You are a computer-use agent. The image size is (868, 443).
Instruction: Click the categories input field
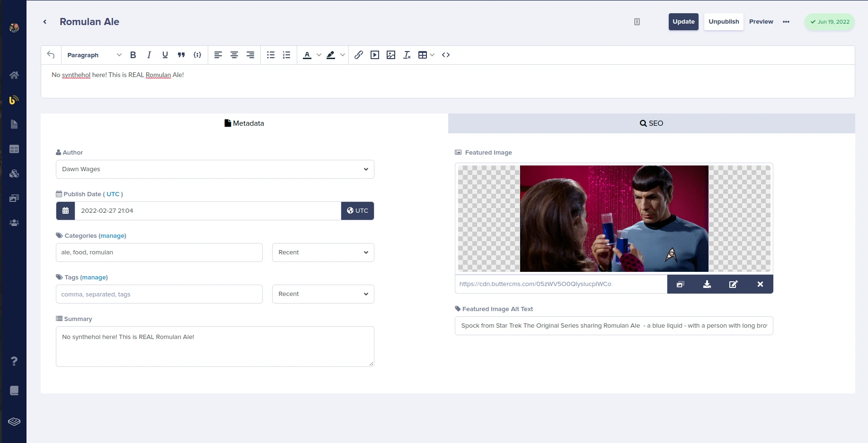click(159, 252)
